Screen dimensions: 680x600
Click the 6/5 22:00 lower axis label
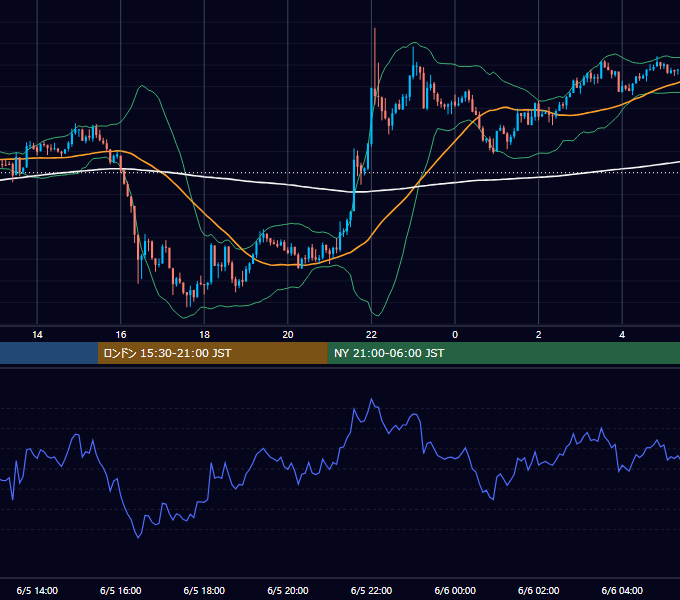(371, 590)
